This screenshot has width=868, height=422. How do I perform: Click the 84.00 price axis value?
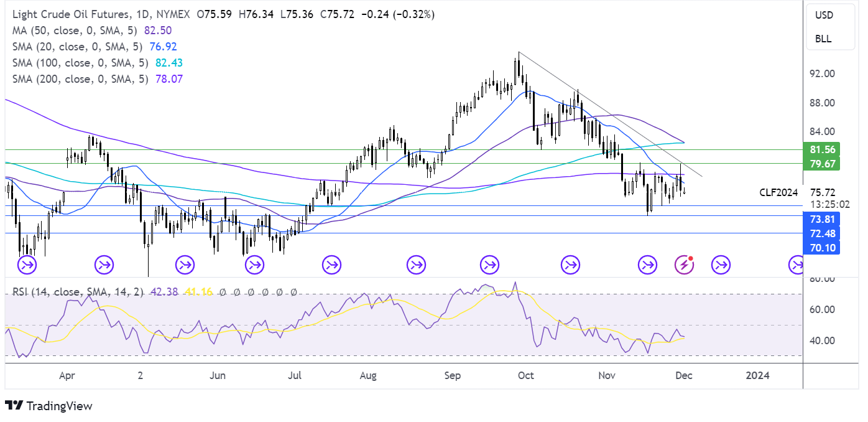823,132
